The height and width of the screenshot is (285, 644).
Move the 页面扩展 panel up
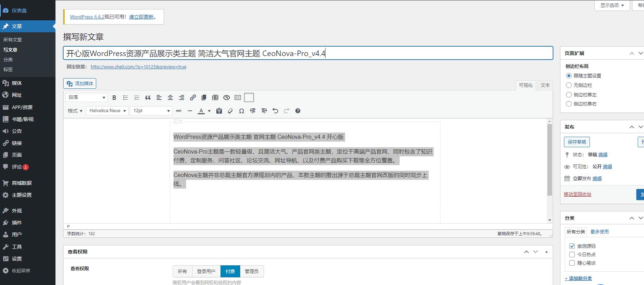click(x=632, y=53)
